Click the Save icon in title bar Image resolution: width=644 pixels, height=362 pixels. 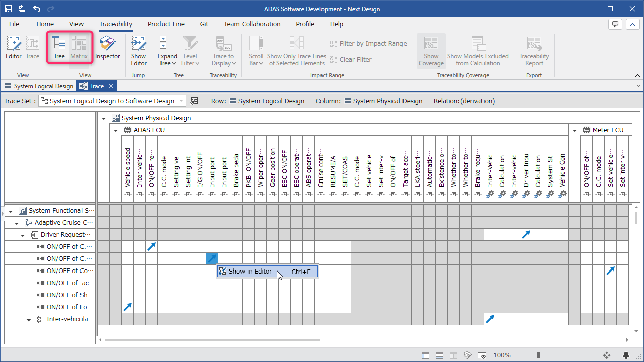tap(9, 9)
